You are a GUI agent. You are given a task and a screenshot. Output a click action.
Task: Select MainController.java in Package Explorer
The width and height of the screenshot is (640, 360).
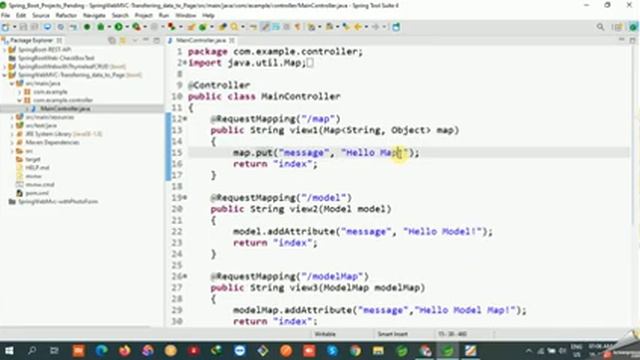65,109
